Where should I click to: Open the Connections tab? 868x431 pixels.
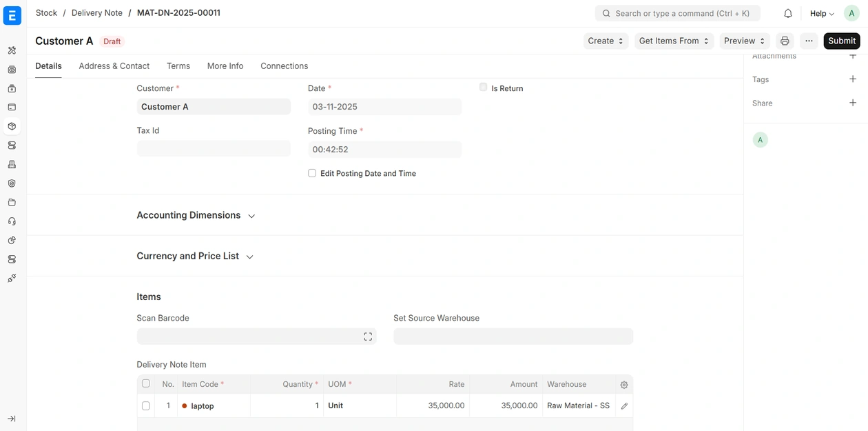pos(284,66)
